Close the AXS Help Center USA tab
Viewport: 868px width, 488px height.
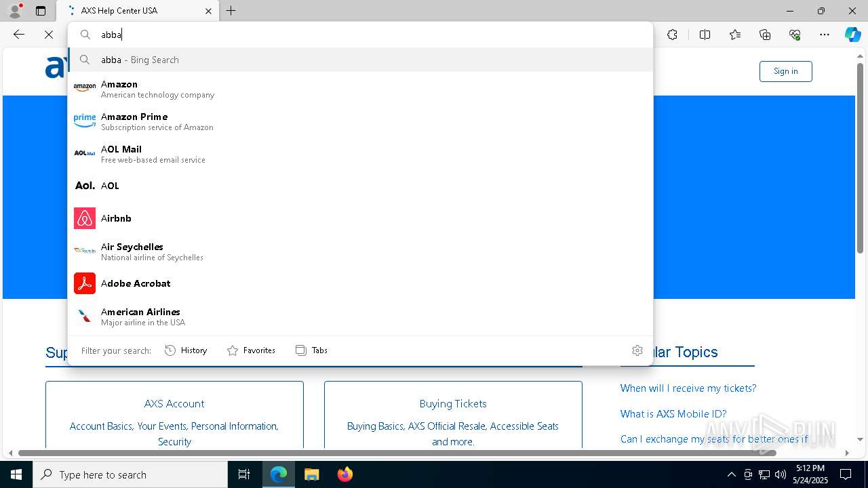tap(209, 11)
